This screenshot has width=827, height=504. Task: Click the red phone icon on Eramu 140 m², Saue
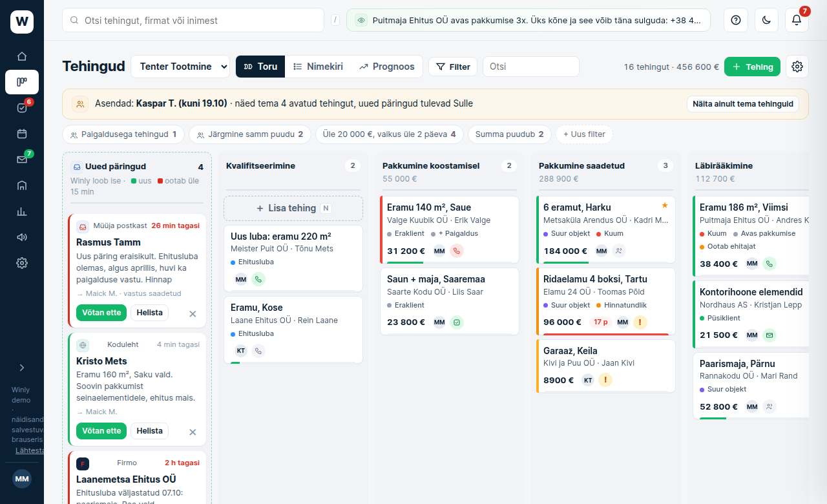point(457,251)
